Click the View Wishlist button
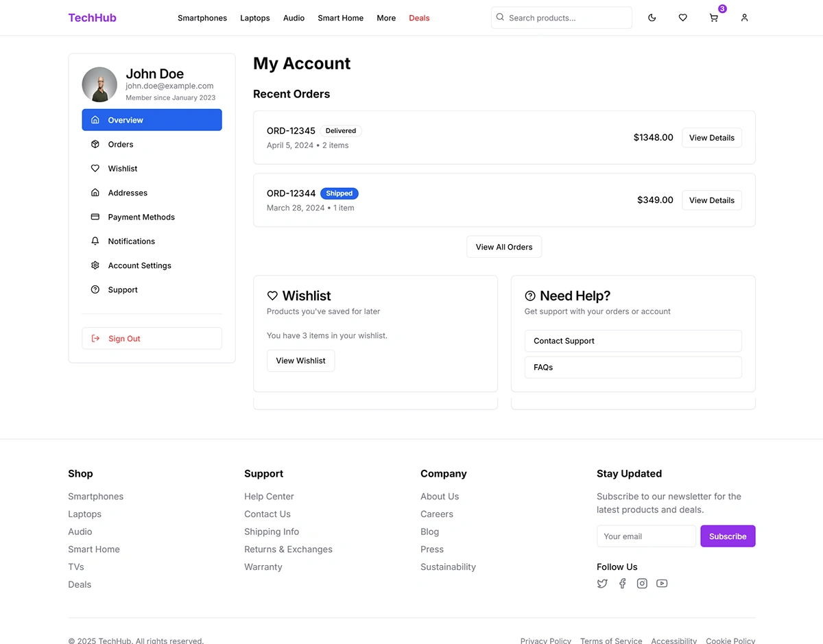 click(x=300, y=361)
